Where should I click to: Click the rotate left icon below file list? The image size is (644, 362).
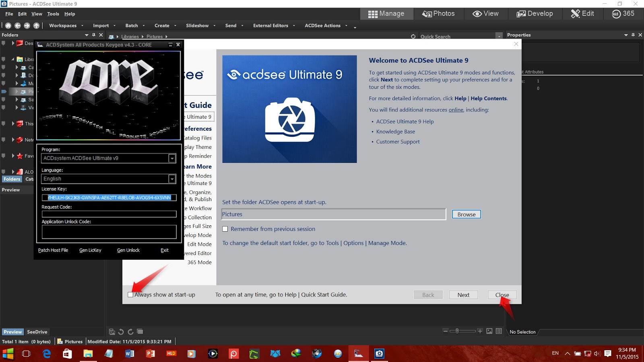(121, 331)
